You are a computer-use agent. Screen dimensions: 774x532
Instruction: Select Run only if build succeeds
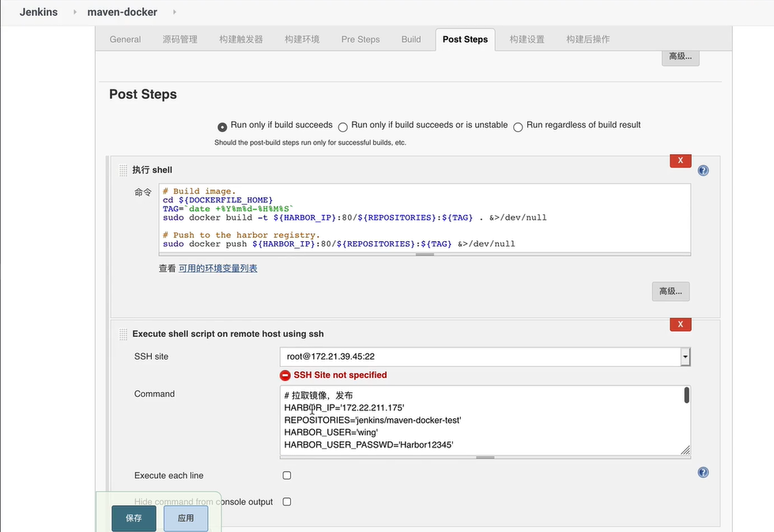pos(222,126)
